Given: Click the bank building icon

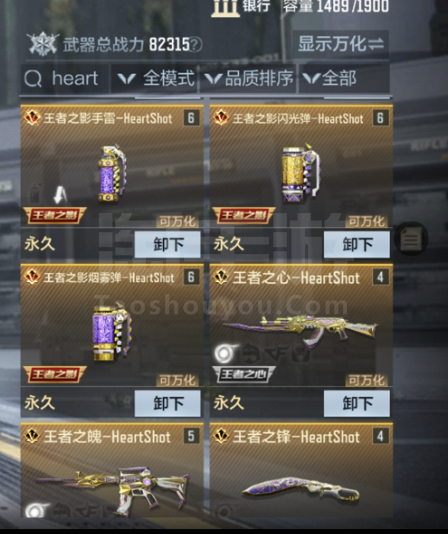Looking at the screenshot, I should 225,7.
